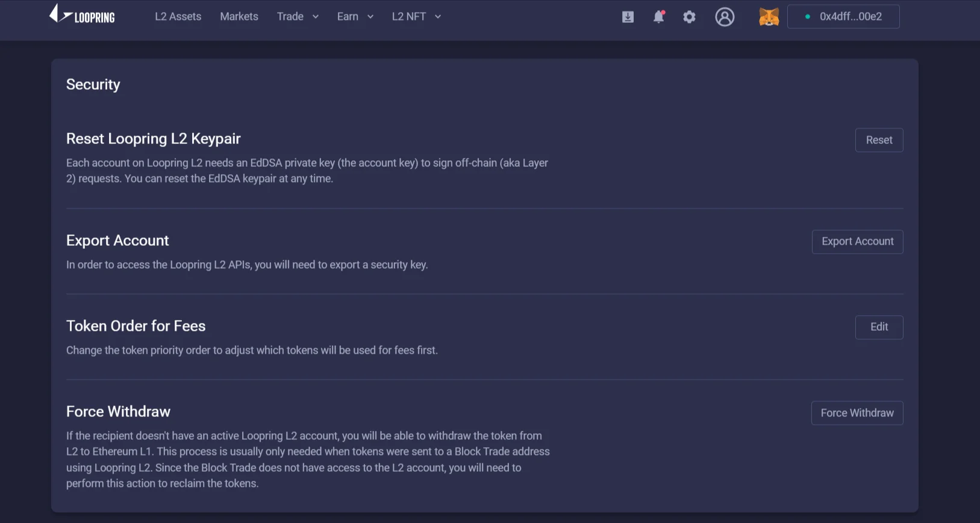Click the Force Withdraw section heading
Screen dimensions: 980x523
[x=118, y=412]
